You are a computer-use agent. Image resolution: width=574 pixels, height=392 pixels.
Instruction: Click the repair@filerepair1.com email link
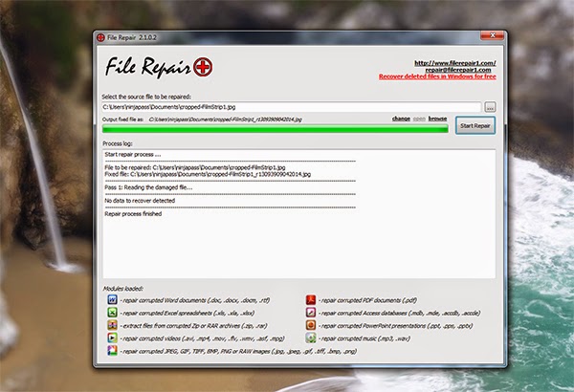(458, 70)
